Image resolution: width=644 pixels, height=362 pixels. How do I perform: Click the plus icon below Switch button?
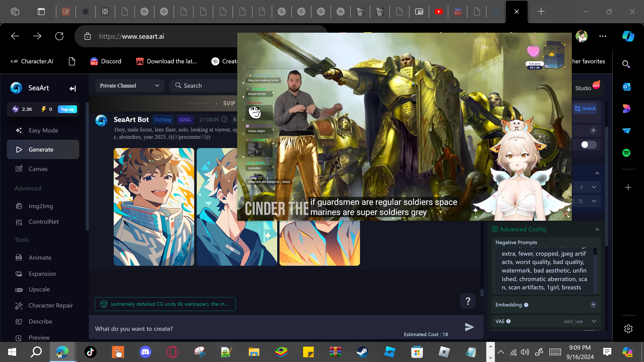pyautogui.click(x=593, y=130)
